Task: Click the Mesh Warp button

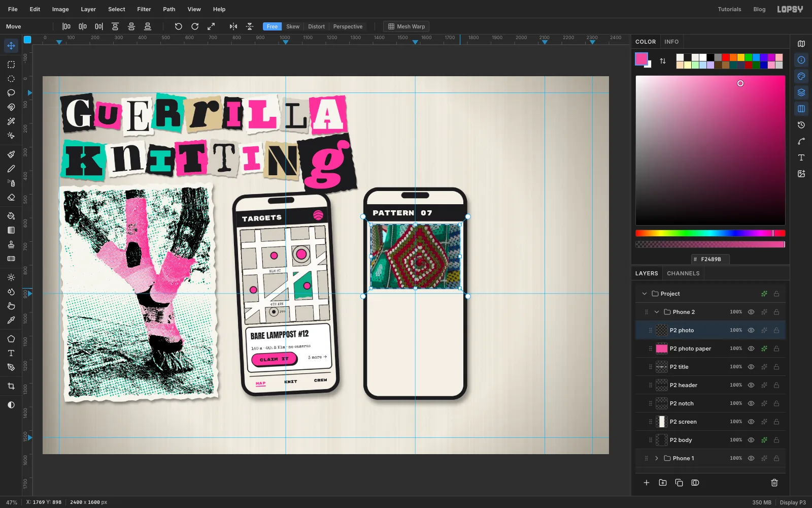Action: 407,26
